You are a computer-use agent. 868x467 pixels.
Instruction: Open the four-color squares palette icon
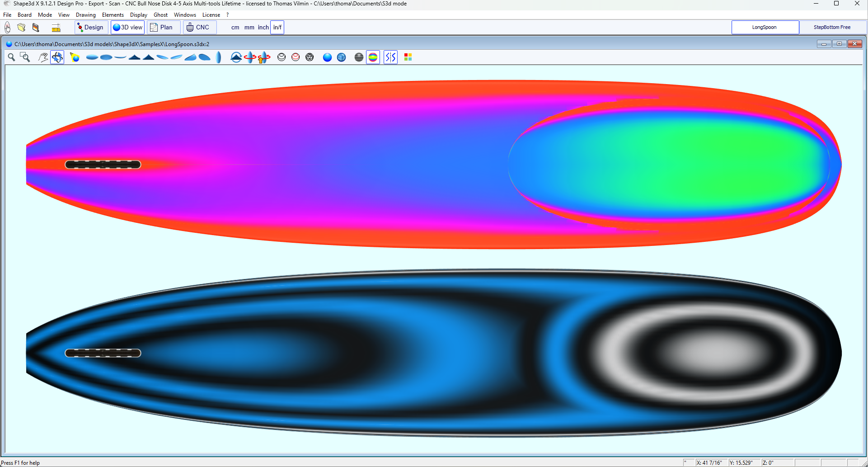tap(408, 57)
